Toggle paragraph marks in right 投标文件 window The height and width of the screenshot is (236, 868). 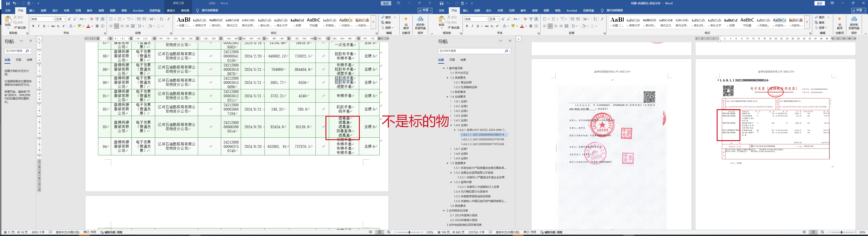click(x=602, y=19)
